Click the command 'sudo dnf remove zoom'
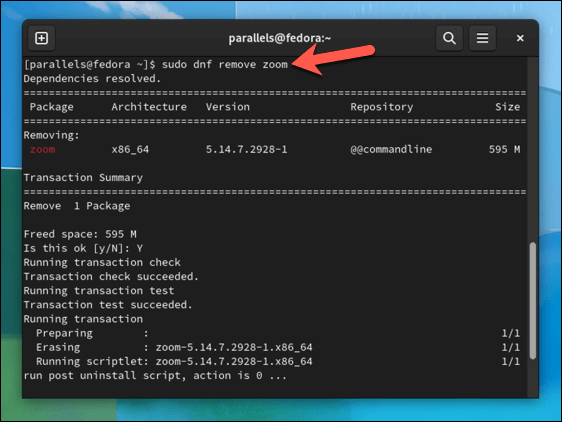 (225, 65)
